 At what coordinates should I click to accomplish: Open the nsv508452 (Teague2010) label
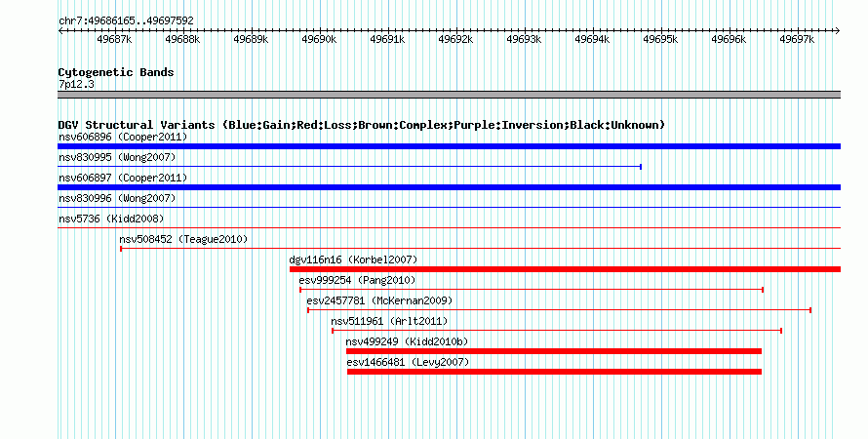point(183,240)
